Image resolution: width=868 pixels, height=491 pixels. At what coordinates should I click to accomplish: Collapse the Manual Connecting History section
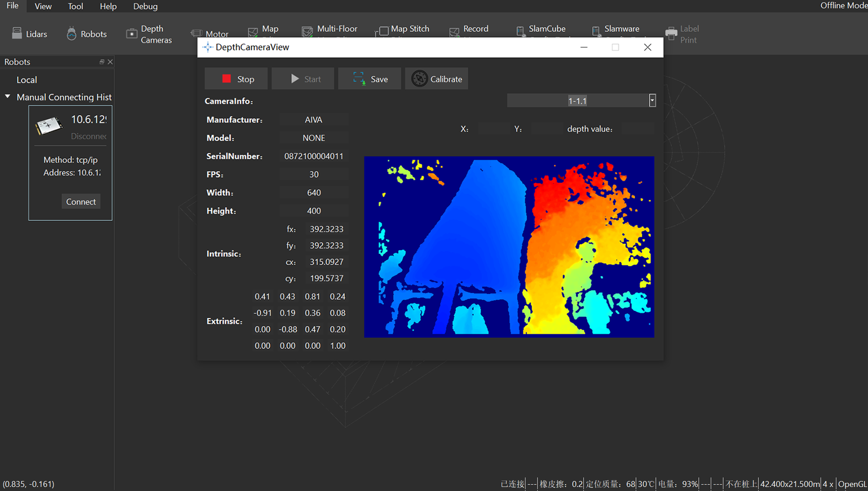(7, 96)
